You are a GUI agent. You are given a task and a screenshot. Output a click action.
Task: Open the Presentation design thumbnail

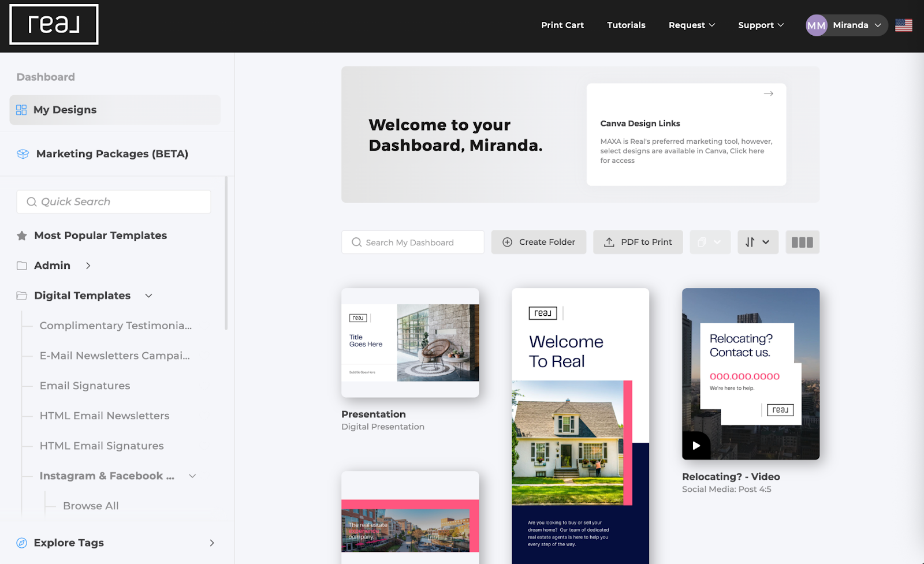tap(410, 342)
